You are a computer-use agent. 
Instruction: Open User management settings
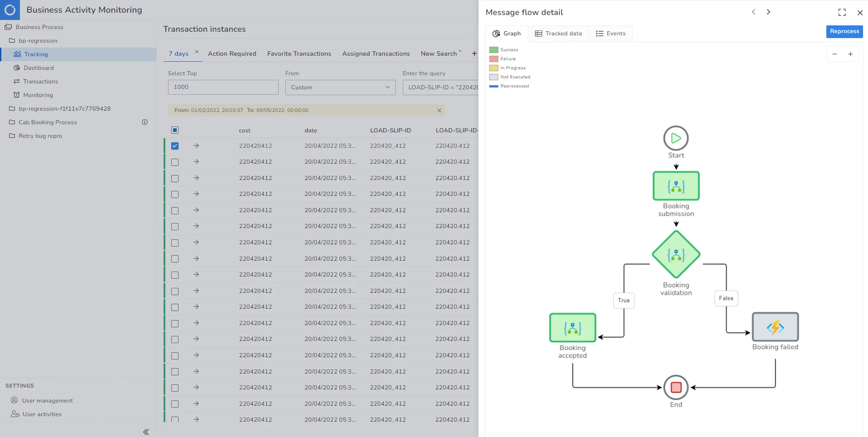[x=47, y=401]
